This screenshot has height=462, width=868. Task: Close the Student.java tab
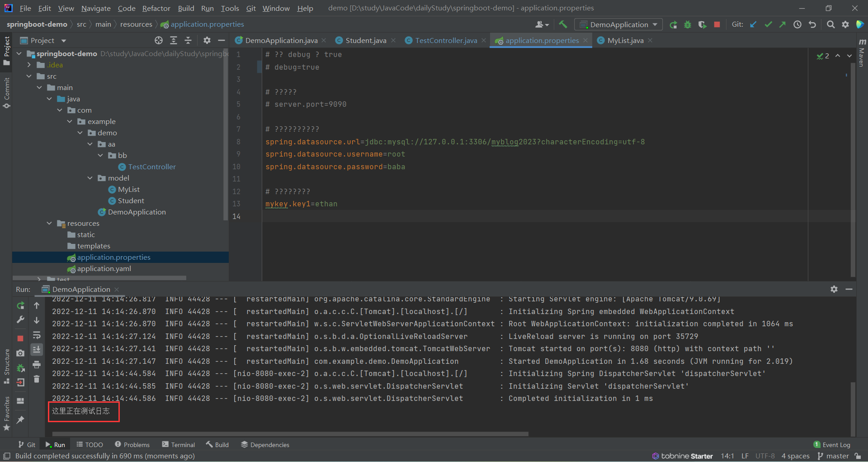coord(393,40)
